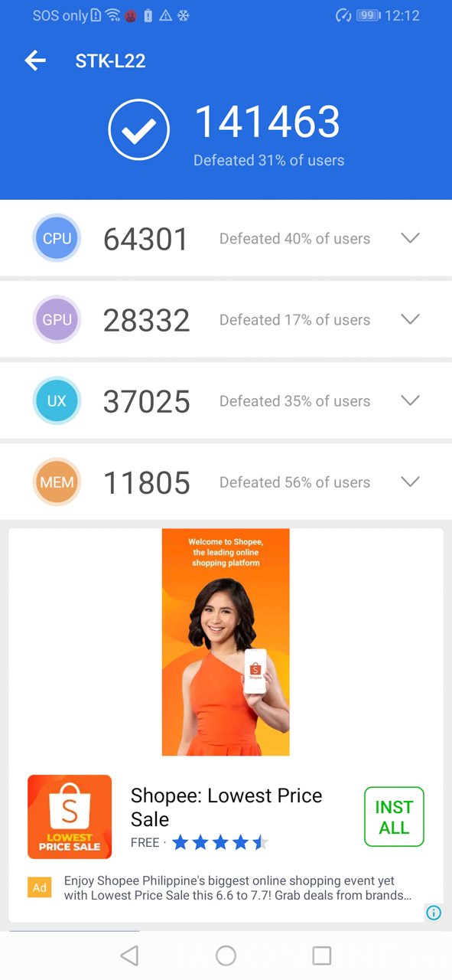Tap the Android home circle button

point(226,955)
